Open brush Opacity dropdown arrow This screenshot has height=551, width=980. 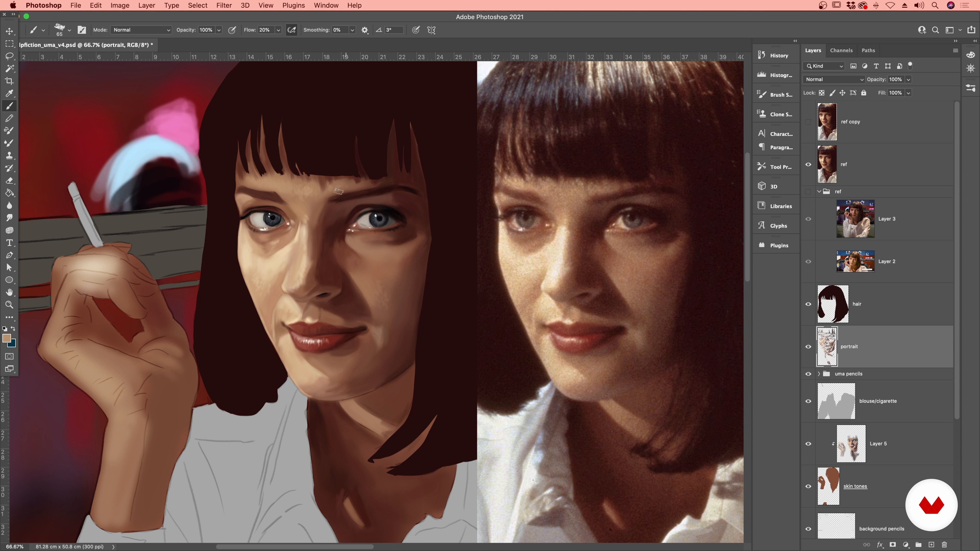tap(219, 30)
